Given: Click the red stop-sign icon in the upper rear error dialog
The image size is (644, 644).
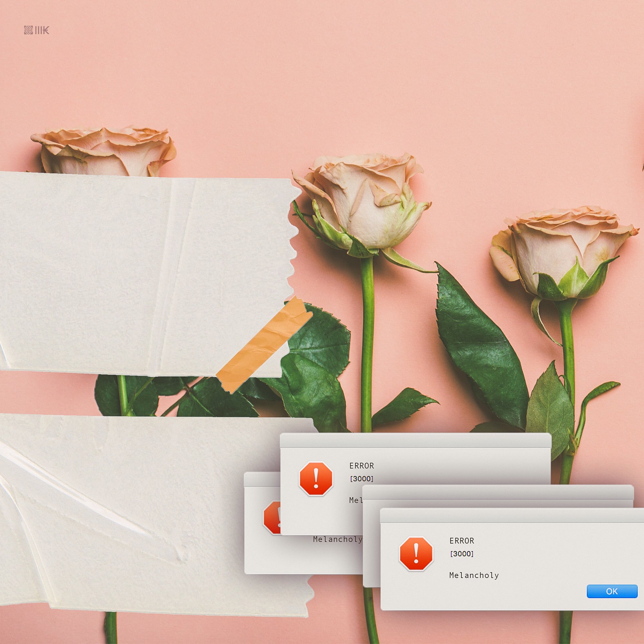Looking at the screenshot, I should point(316,479).
